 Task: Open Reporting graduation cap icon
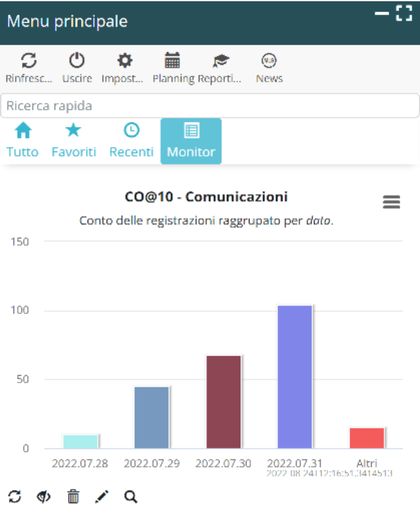coord(220,61)
